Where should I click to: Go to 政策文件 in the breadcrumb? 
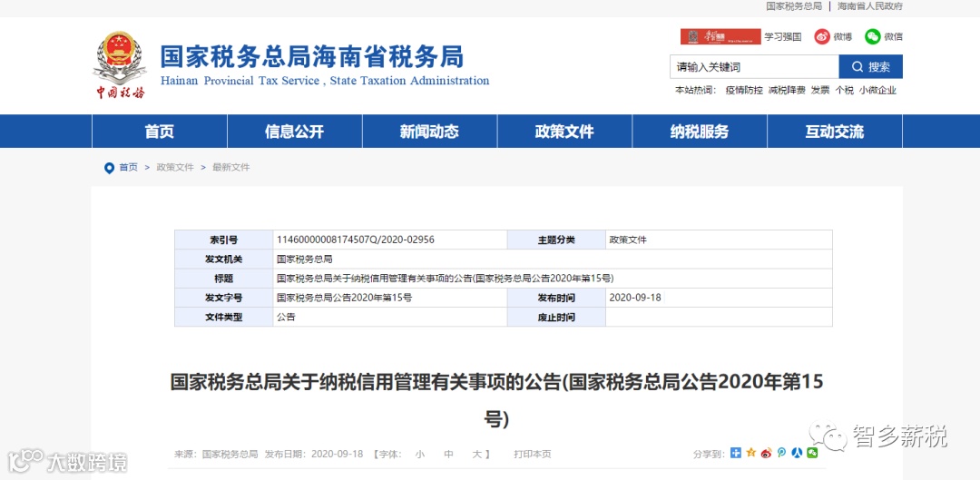tap(175, 168)
